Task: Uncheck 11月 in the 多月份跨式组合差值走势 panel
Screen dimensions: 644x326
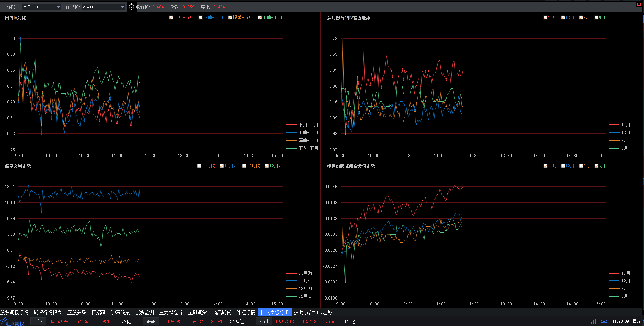Action: tap(545, 166)
